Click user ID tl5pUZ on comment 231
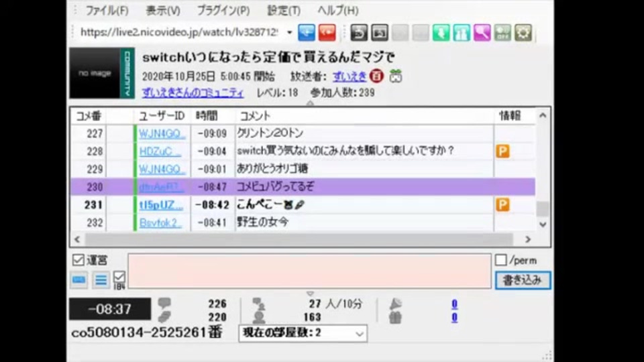The width and height of the screenshot is (644, 362). pyautogui.click(x=161, y=204)
